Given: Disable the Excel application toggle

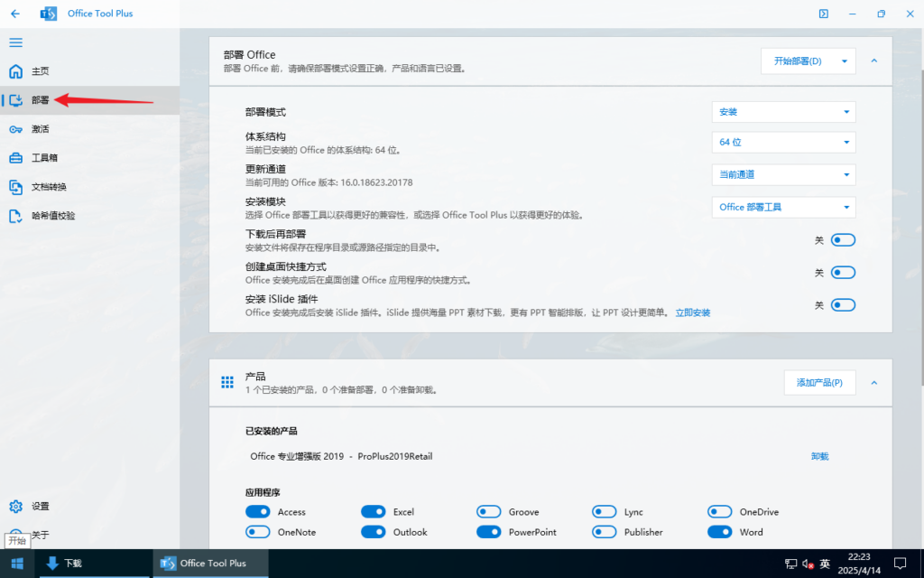Looking at the screenshot, I should point(373,512).
